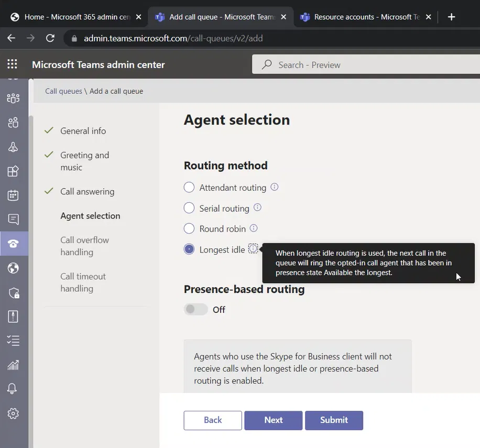The width and height of the screenshot is (480, 448).
Task: Choose Round robin routing option
Action: tap(189, 228)
